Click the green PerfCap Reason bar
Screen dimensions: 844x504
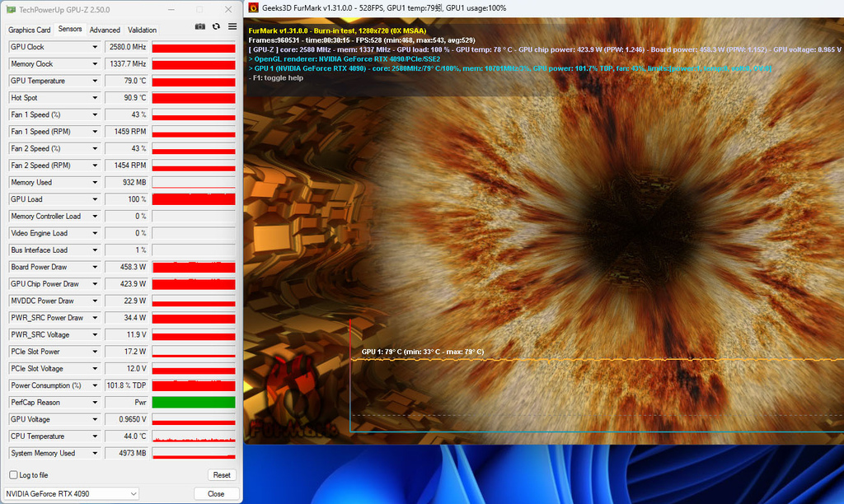(194, 403)
